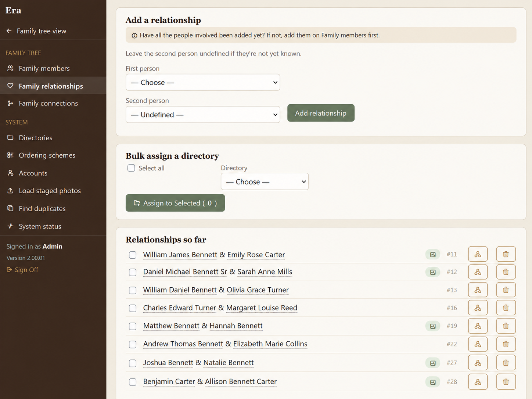Image resolution: width=532 pixels, height=399 pixels.
Task: Tick checkbox for Charles Edward Turner row
Action: pyautogui.click(x=133, y=308)
